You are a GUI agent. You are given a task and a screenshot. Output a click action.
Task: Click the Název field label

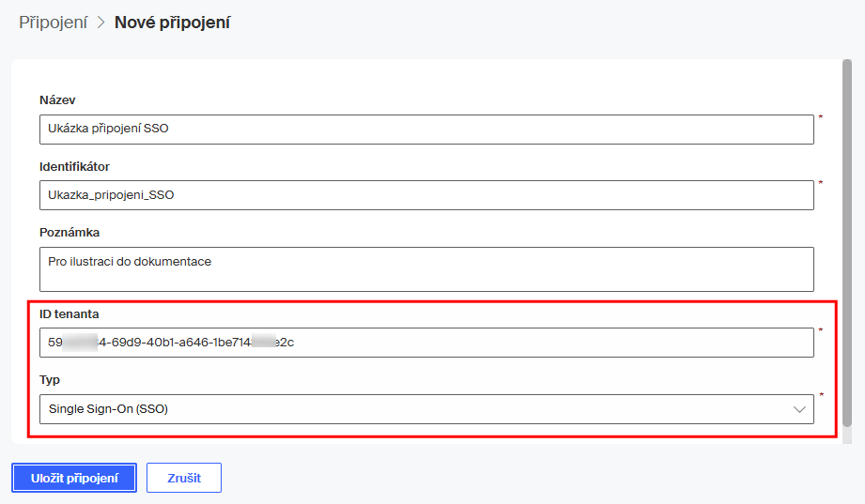[x=57, y=100]
